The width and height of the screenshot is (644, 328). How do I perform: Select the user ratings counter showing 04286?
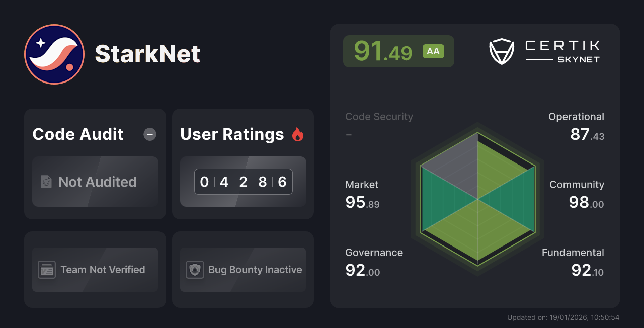click(244, 182)
